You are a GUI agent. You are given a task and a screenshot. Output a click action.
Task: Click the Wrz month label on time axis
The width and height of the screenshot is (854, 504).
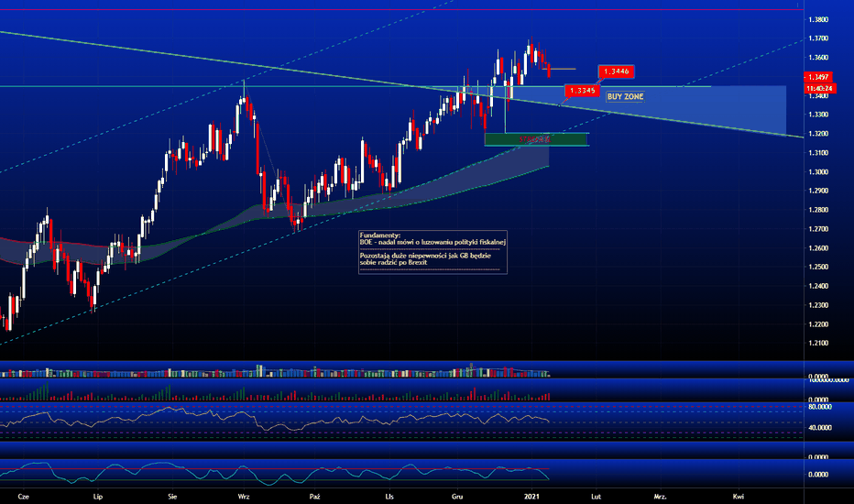244,497
